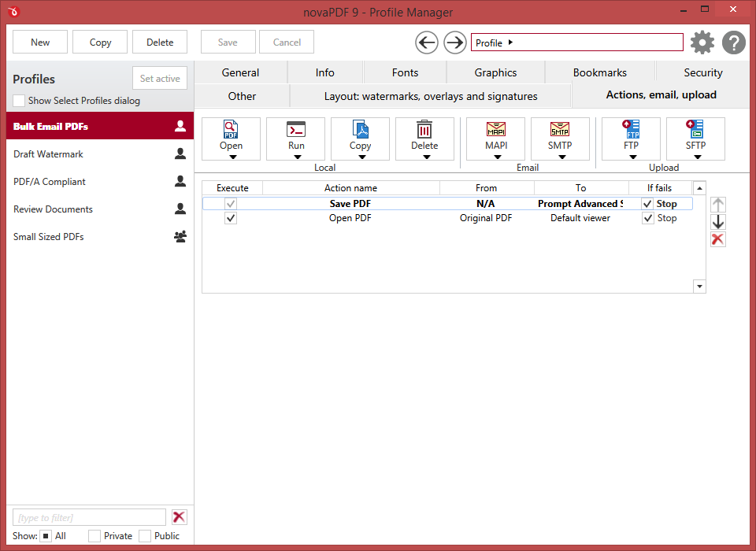Move selected action down with arrow
Viewport: 756px width, 551px height.
point(717,222)
